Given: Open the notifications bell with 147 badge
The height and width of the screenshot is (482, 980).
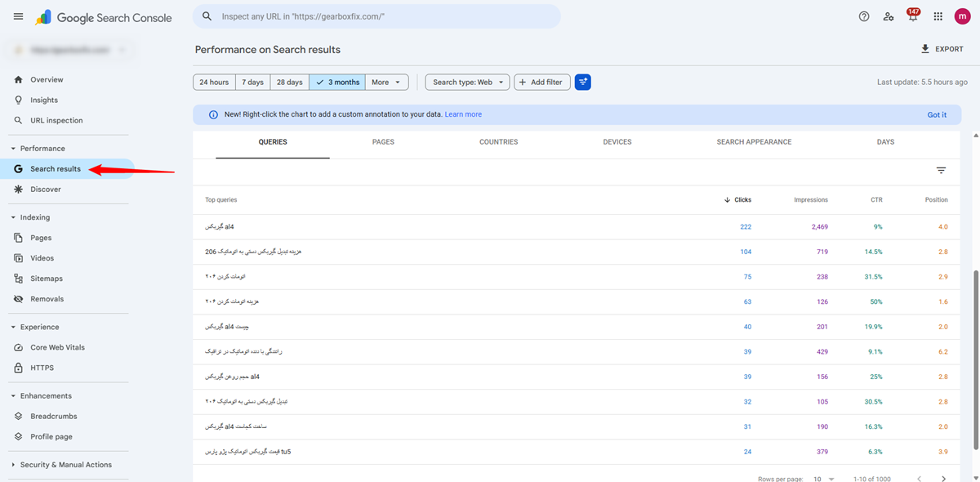Looking at the screenshot, I should click(913, 17).
